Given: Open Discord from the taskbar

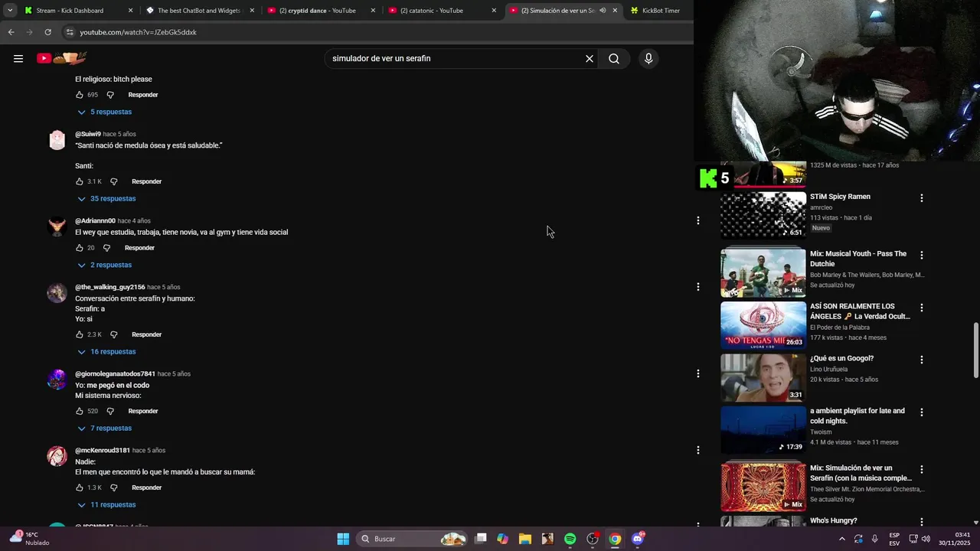Looking at the screenshot, I should pyautogui.click(x=637, y=539).
